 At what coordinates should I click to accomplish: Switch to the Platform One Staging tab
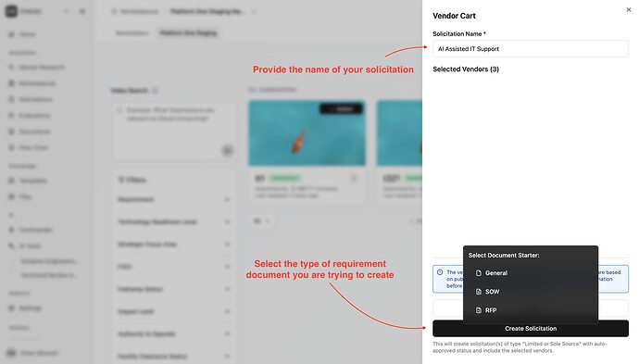(188, 33)
